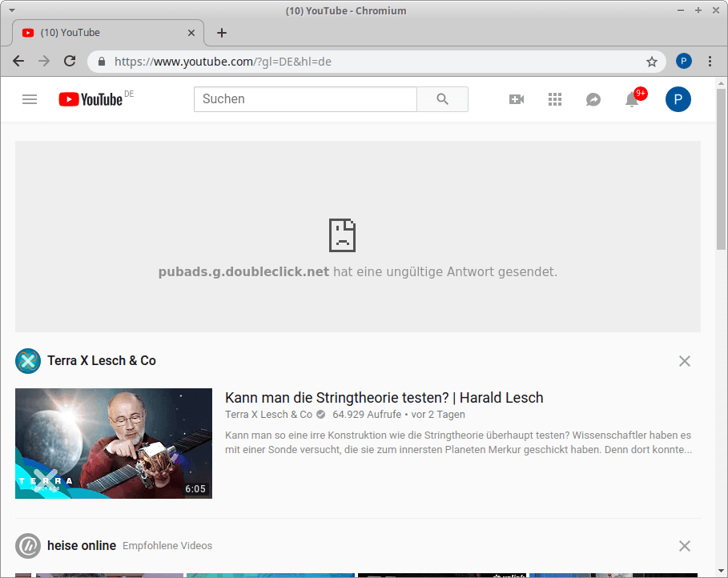The height and width of the screenshot is (578, 728).
Task: Click the YouTube logo
Action: point(91,99)
